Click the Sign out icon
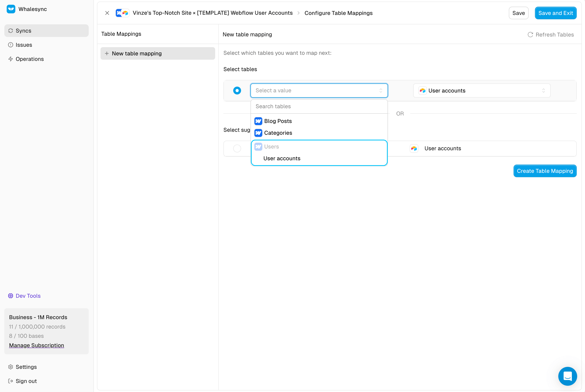The width and height of the screenshot is (585, 392). point(10,381)
